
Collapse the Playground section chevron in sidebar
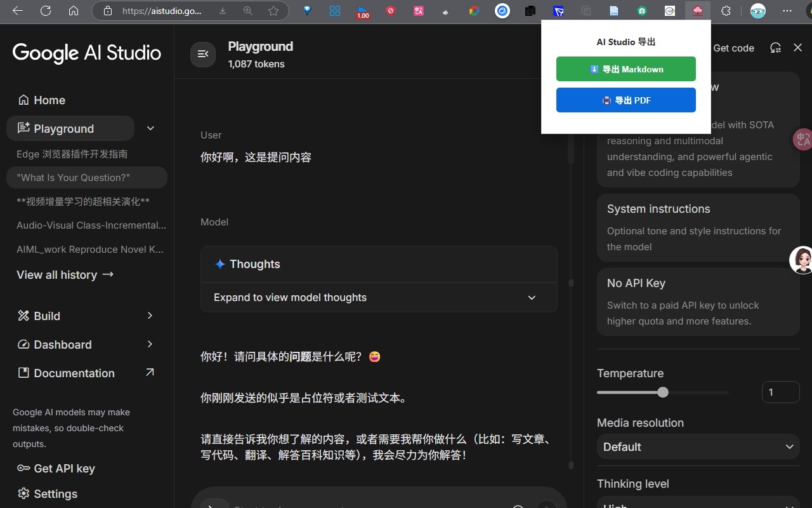click(150, 128)
